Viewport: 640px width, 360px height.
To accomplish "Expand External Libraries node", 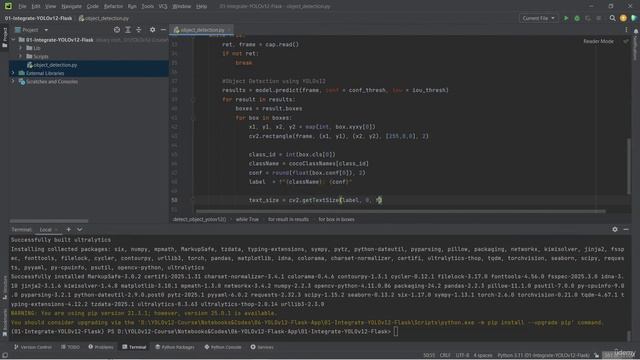I will tap(13, 73).
